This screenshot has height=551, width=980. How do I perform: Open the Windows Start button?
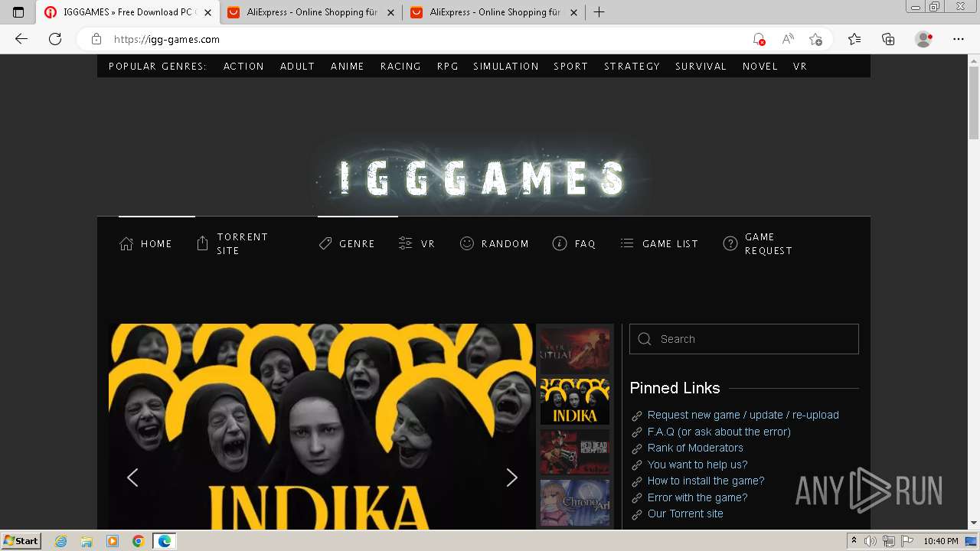21,540
